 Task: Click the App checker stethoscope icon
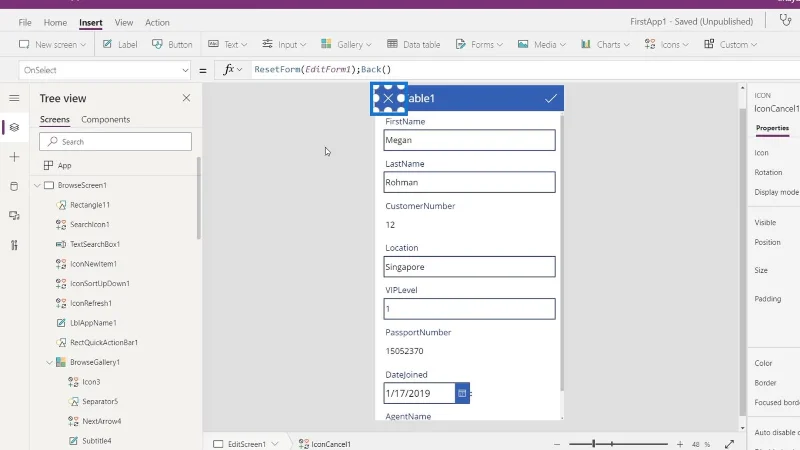pos(785,20)
